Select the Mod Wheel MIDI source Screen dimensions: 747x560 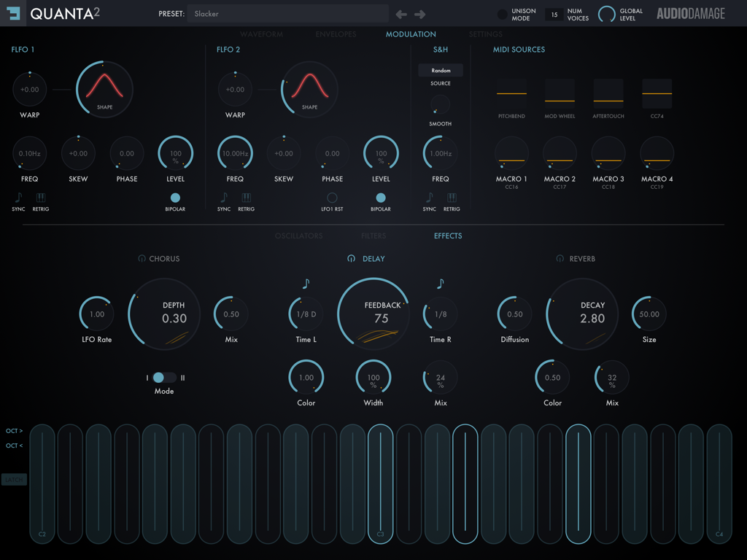(560, 93)
